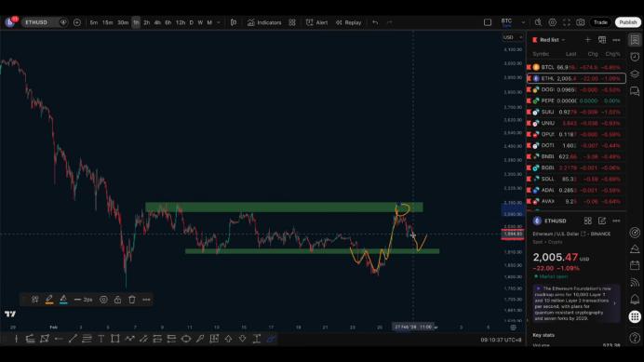Image resolution: width=644 pixels, height=362 pixels.
Task: Select the 15m timeframe
Action: coord(108,22)
